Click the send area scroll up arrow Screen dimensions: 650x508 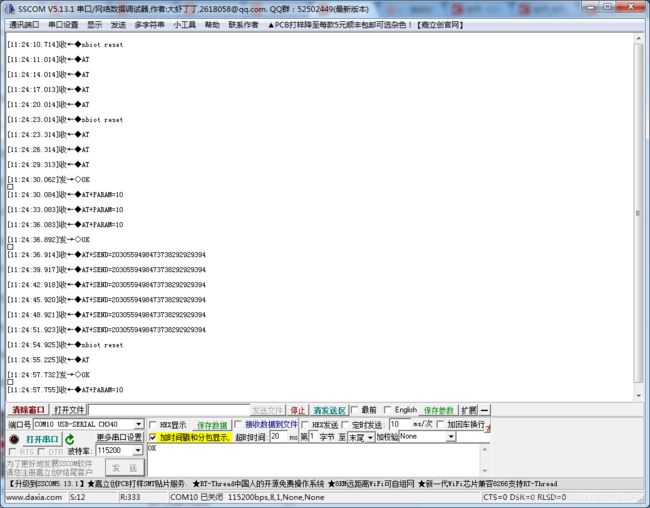point(485,449)
